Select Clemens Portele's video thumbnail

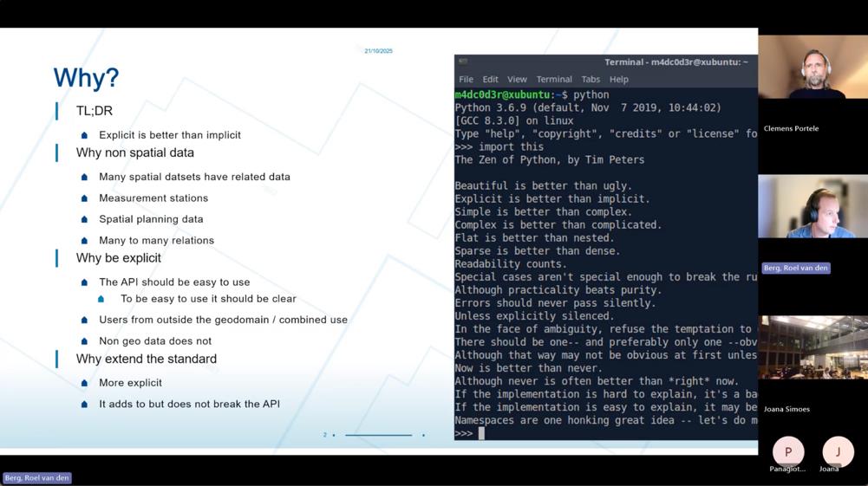click(813, 67)
